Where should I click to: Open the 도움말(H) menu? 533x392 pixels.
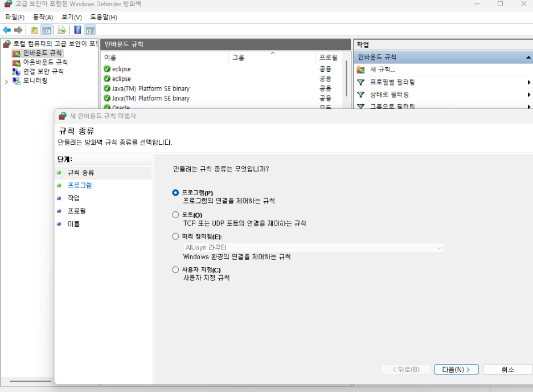pyautogui.click(x=104, y=17)
